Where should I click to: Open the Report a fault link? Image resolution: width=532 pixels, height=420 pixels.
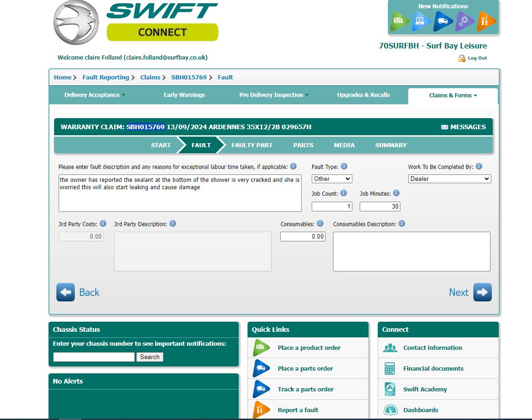298,410
